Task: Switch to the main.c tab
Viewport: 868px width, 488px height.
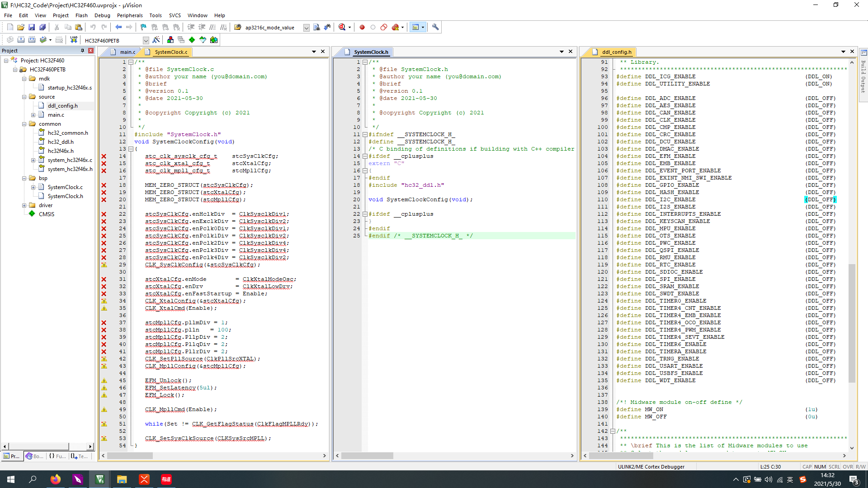Action: tap(127, 52)
